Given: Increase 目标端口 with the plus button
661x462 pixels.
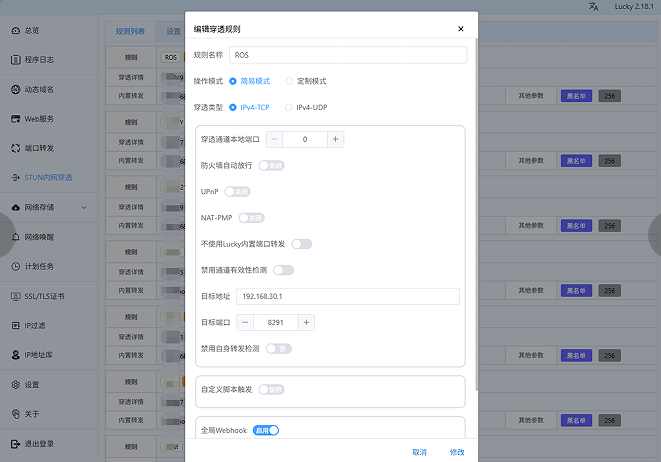Looking at the screenshot, I should (x=307, y=322).
